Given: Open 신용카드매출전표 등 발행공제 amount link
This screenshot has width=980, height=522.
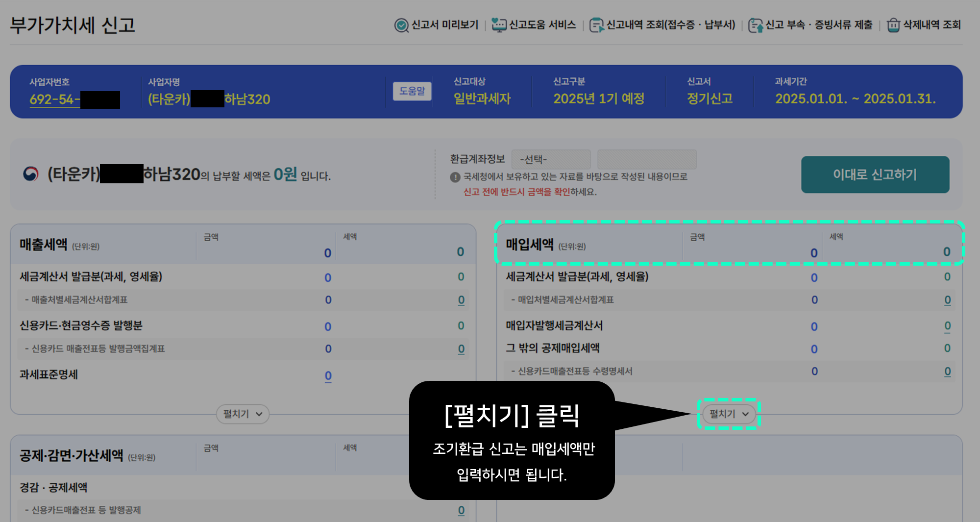Looking at the screenshot, I should (461, 510).
